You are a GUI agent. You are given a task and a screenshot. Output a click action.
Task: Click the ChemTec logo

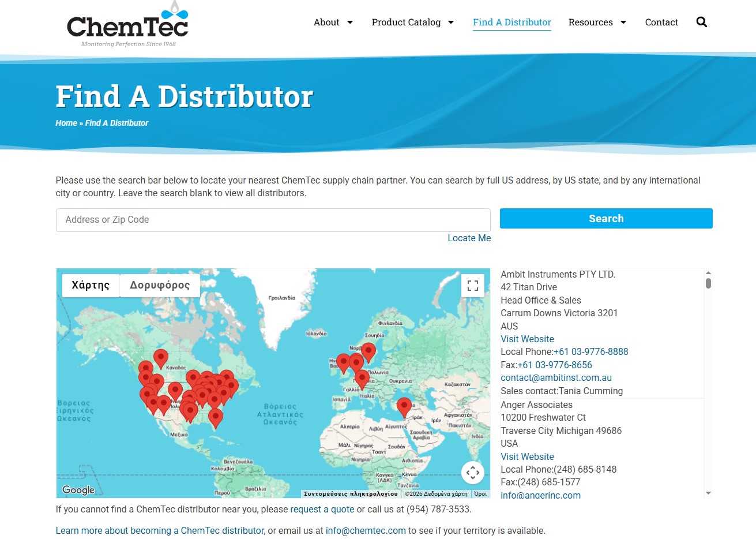(127, 24)
